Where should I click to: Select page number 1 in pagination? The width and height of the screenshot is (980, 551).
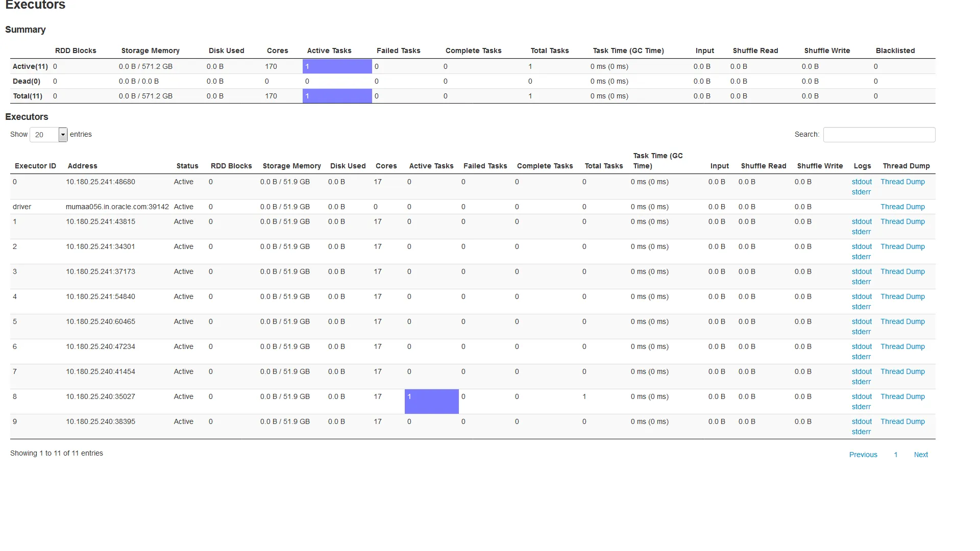tap(896, 455)
